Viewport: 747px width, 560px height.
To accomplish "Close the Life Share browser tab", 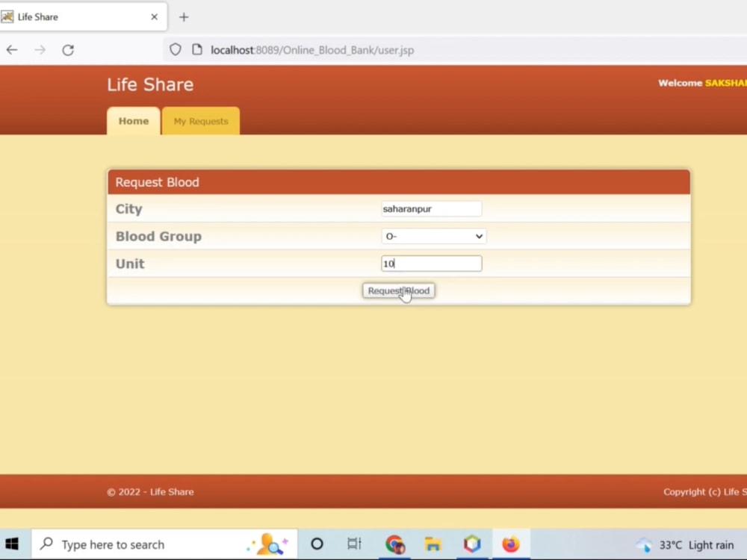I will click(154, 17).
